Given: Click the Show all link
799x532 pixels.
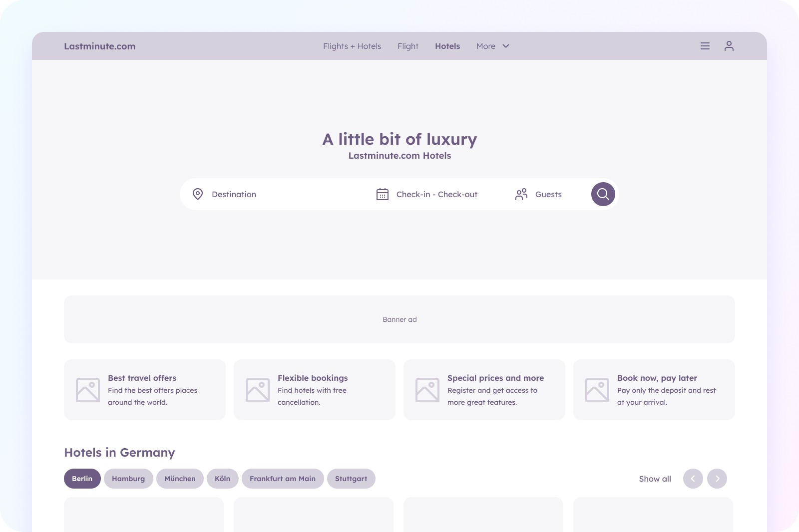Looking at the screenshot, I should [x=655, y=479].
